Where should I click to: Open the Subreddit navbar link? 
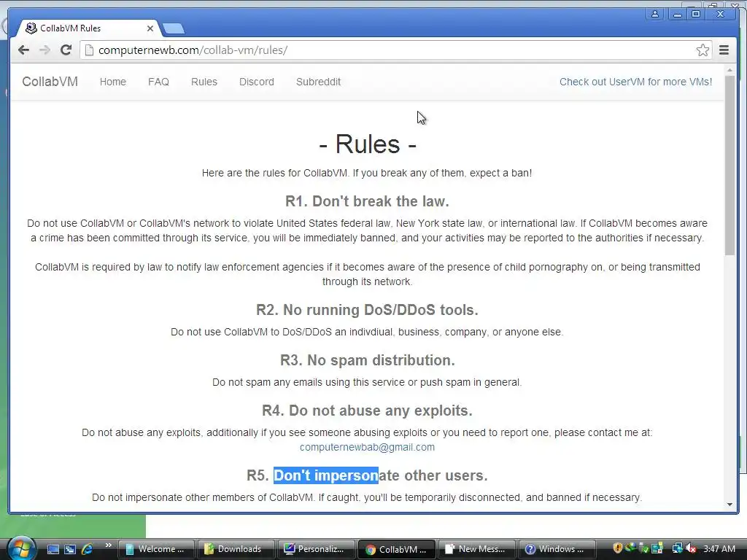point(318,82)
